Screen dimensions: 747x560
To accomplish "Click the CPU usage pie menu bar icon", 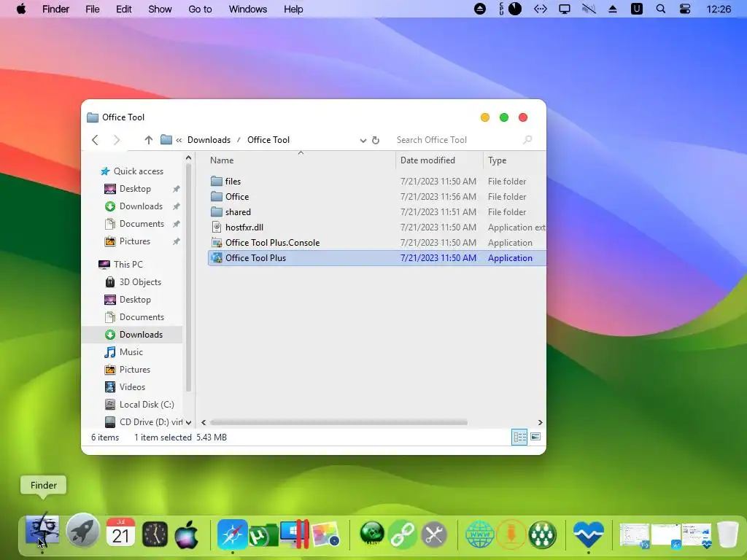I will click(515, 9).
